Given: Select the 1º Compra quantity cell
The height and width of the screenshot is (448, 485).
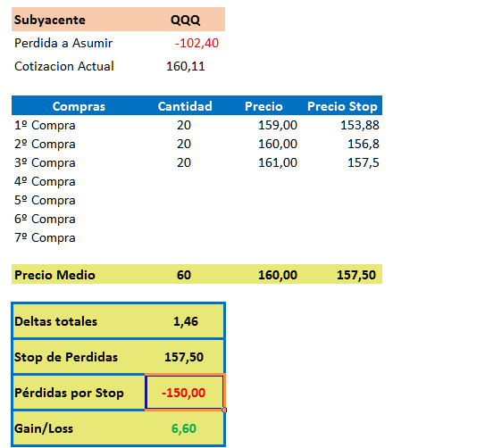Looking at the screenshot, I should (x=184, y=125).
